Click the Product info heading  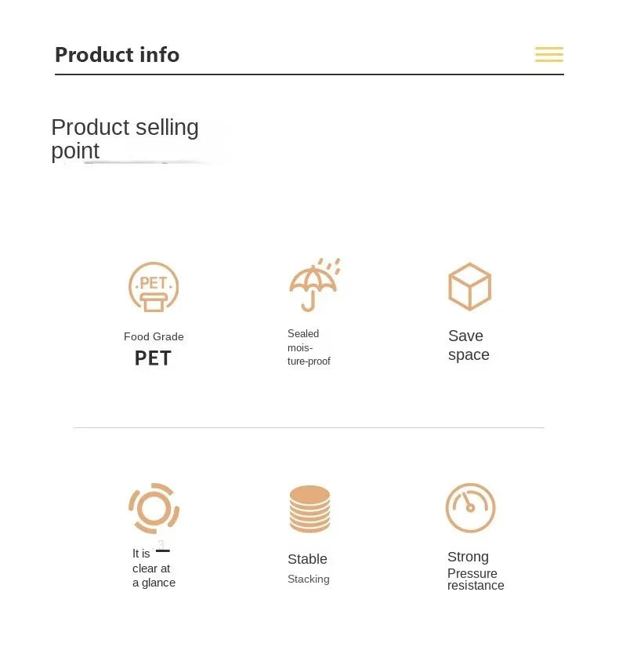pyautogui.click(x=117, y=55)
